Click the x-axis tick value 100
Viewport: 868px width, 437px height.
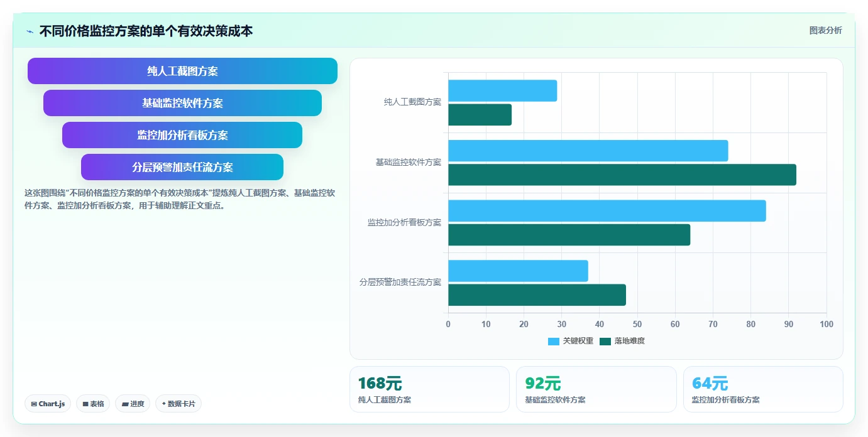[827, 324]
